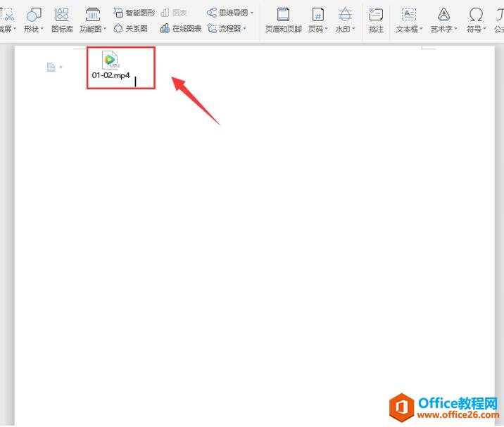504x427 pixels.
Task: Click the paragraph layout icon in left margin
Action: point(51,67)
